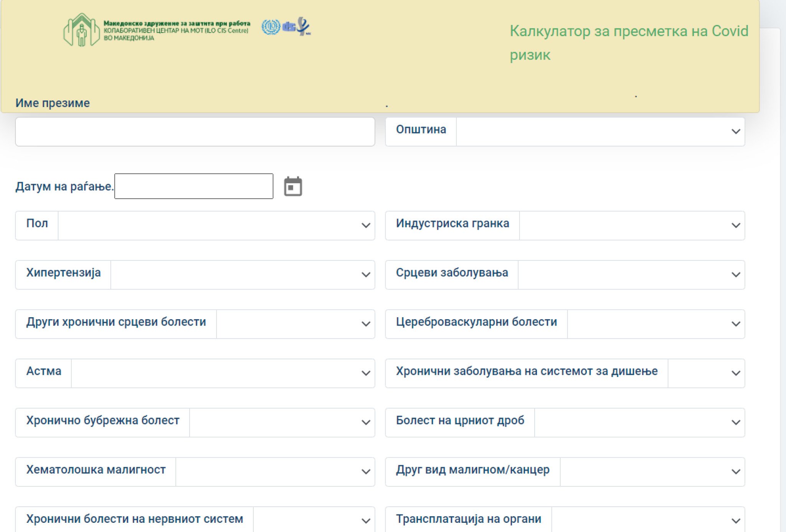Viewport: 786px width, 532px height.
Task: Expand Хронично бубрежна болест dropdown
Action: pos(282,422)
